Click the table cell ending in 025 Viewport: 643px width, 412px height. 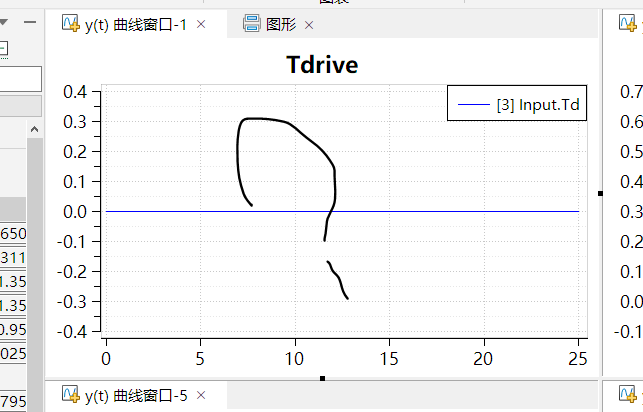click(13, 354)
